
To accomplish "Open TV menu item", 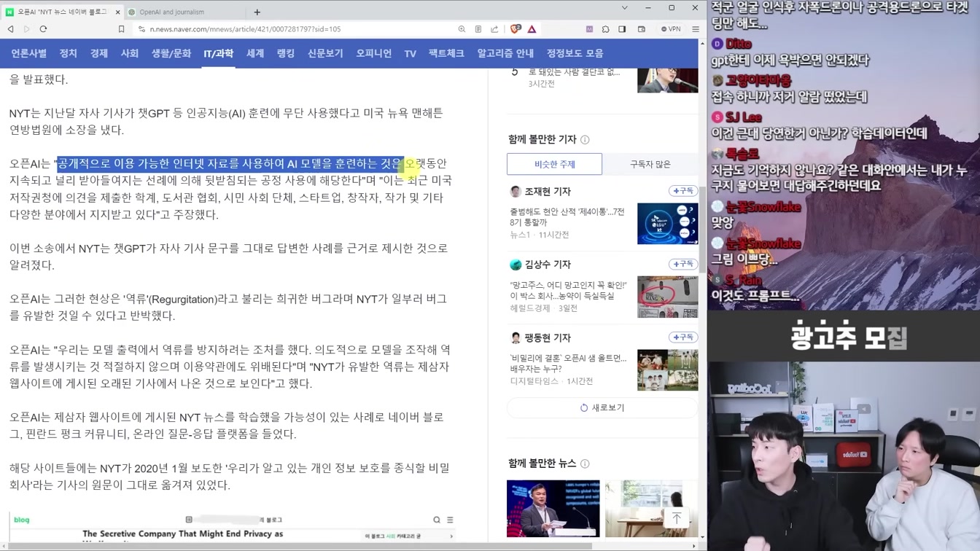I will tap(411, 54).
